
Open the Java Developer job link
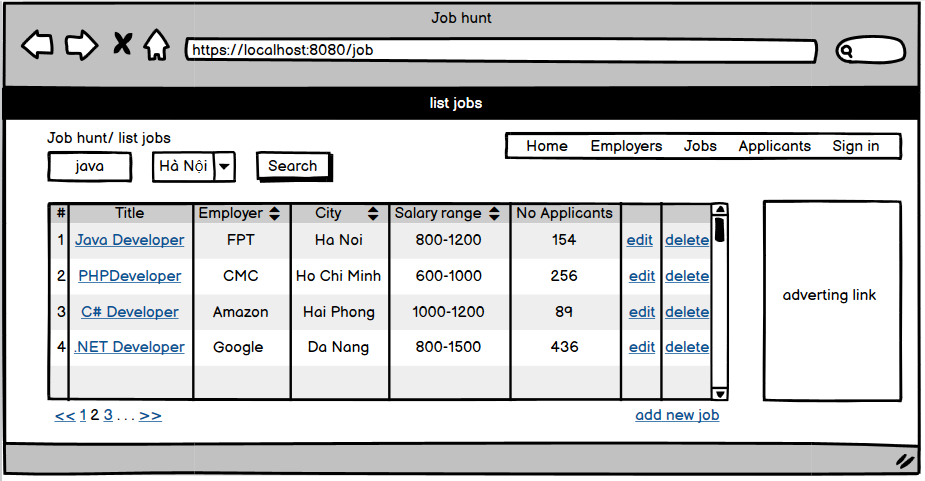(130, 240)
